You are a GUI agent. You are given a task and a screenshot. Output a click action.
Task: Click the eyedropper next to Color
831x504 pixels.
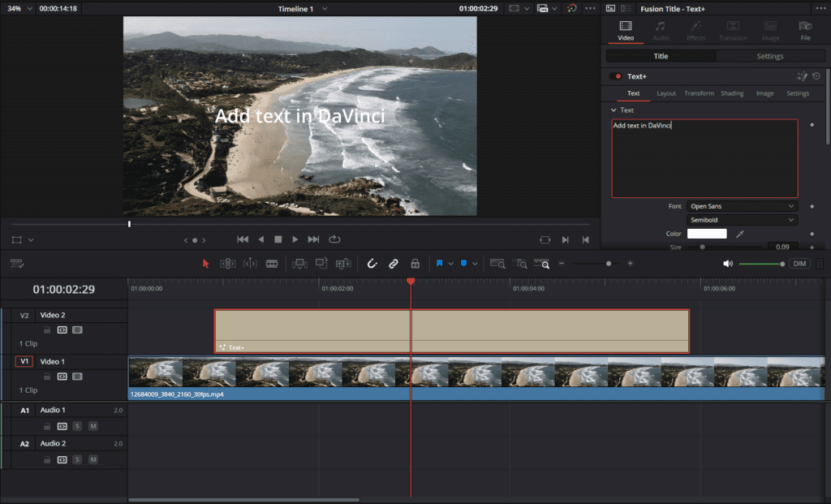(739, 234)
